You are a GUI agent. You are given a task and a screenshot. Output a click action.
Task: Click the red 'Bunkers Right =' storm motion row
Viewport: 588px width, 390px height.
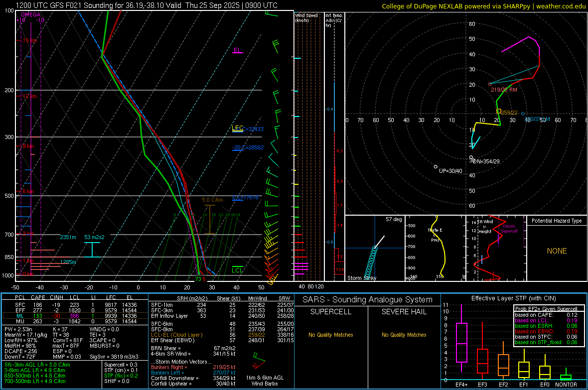[193, 367]
